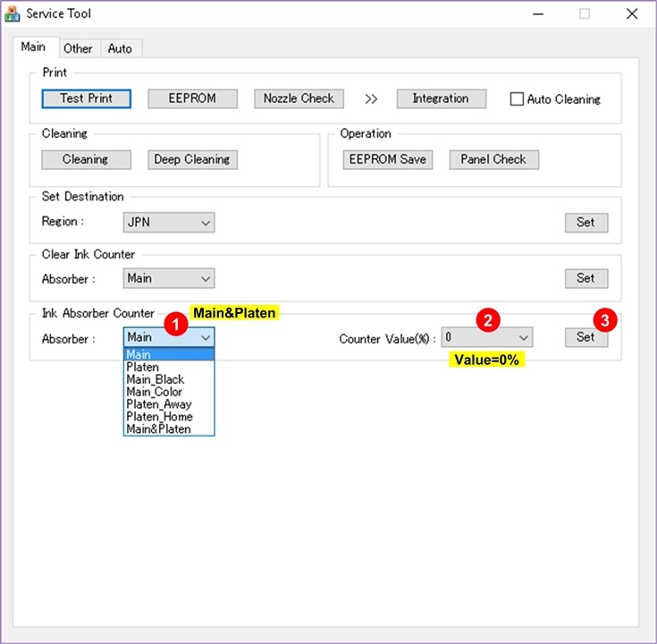
Task: Click the Service Tool app icon
Action: coord(12,14)
